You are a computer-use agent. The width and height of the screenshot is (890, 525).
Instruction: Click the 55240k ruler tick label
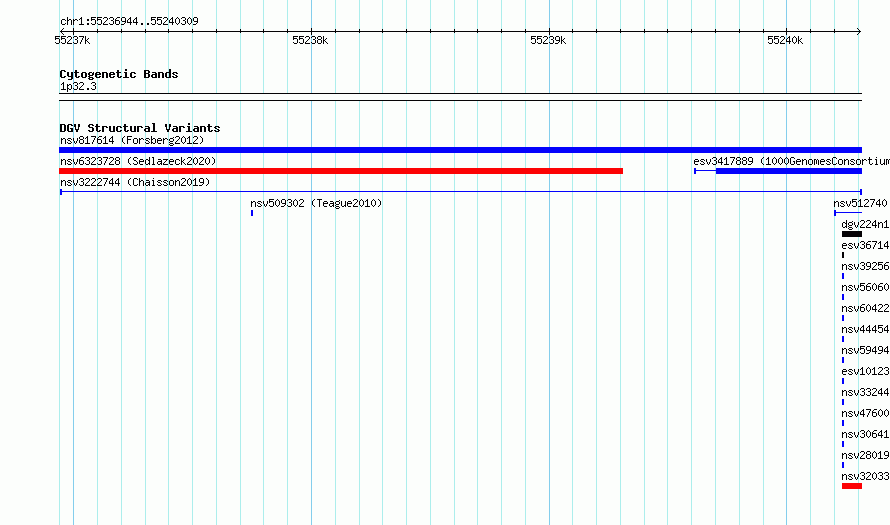[785, 40]
